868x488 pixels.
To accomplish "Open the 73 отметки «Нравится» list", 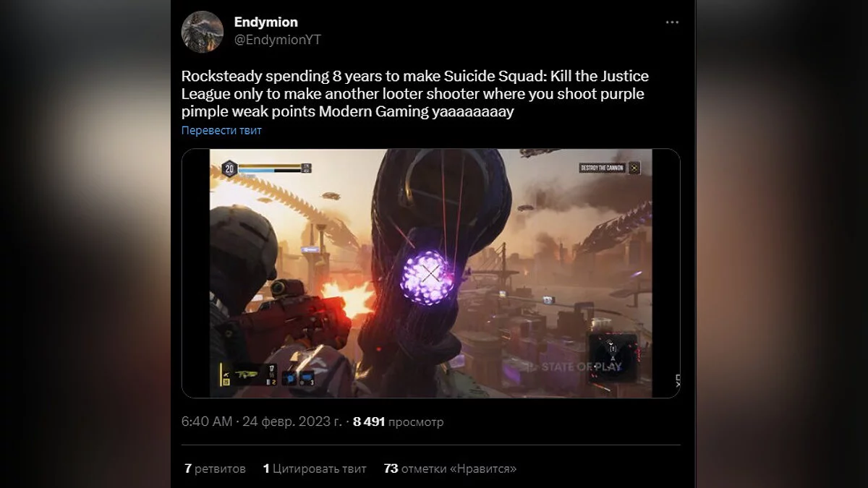I will pos(450,468).
